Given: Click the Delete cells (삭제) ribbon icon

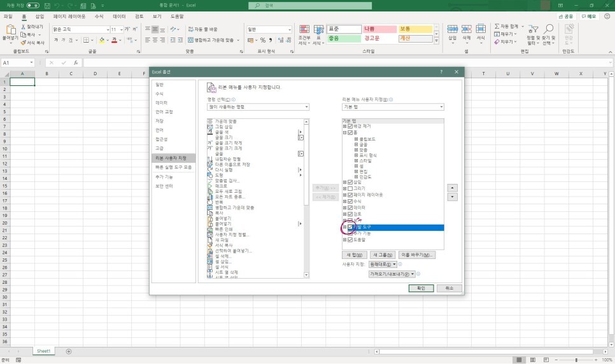Looking at the screenshot, I should tap(467, 29).
